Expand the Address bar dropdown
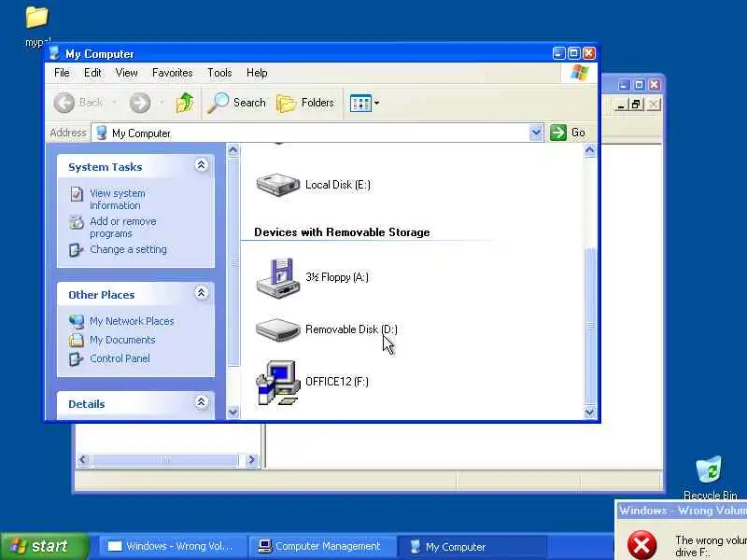Viewport: 747px width, 560px height. click(x=536, y=133)
